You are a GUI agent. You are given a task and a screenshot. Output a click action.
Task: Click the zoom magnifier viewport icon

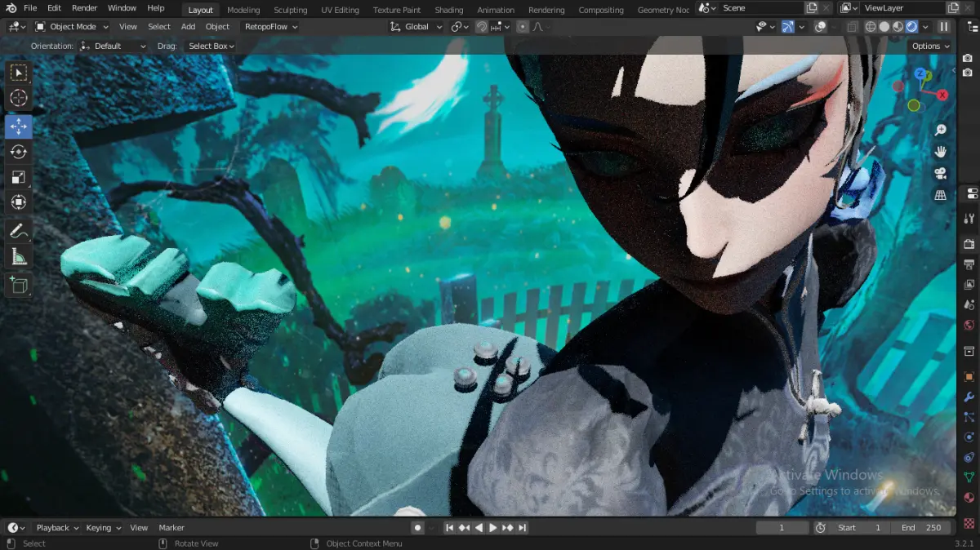941,131
